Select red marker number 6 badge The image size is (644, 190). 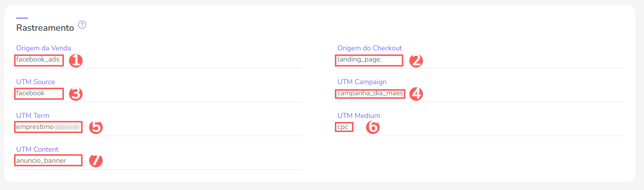(x=372, y=127)
